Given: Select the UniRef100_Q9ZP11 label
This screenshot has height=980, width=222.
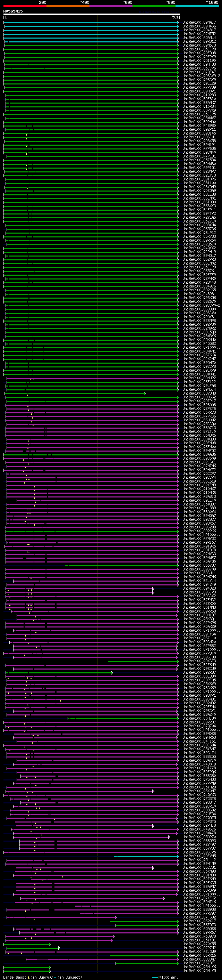Looking at the screenshot, I should pos(199,129).
